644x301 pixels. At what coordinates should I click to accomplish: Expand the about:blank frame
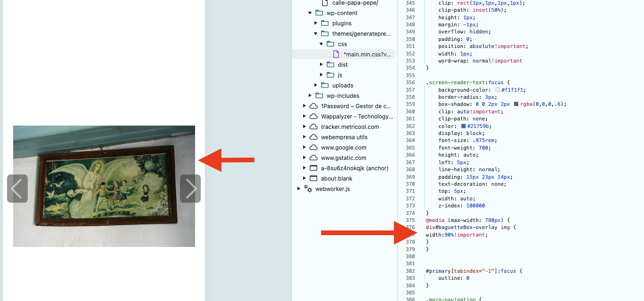point(305,179)
